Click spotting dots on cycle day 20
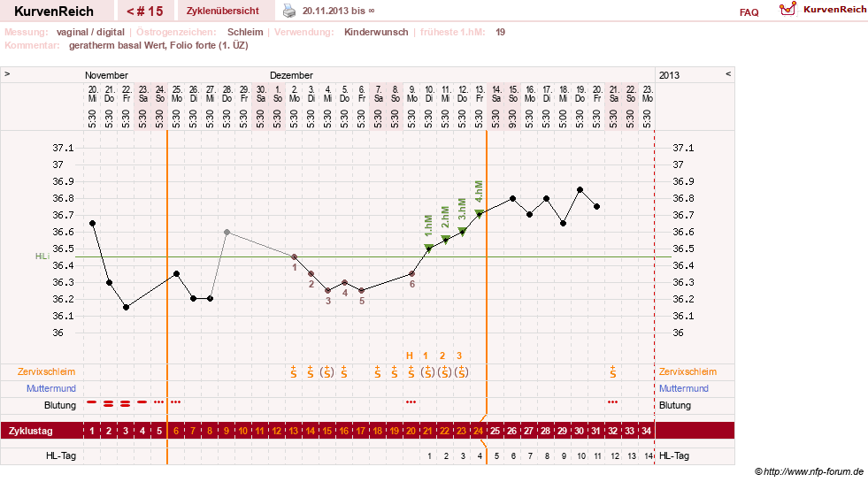The image size is (868, 482). [411, 402]
